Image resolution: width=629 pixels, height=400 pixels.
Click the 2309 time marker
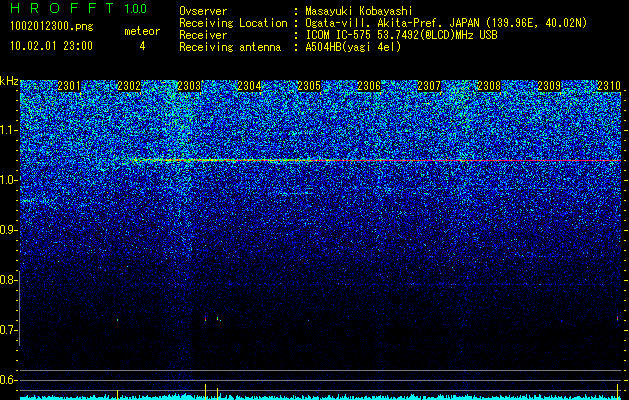pyautogui.click(x=549, y=85)
